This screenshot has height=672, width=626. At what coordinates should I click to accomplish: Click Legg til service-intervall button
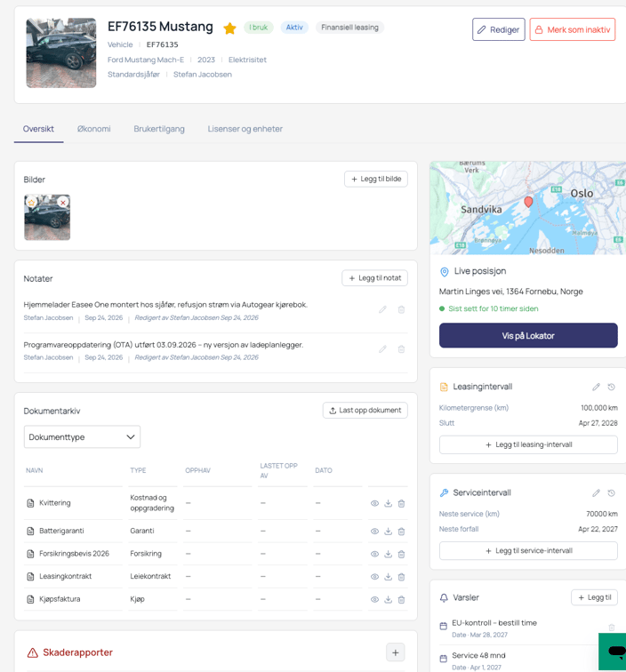click(x=528, y=551)
